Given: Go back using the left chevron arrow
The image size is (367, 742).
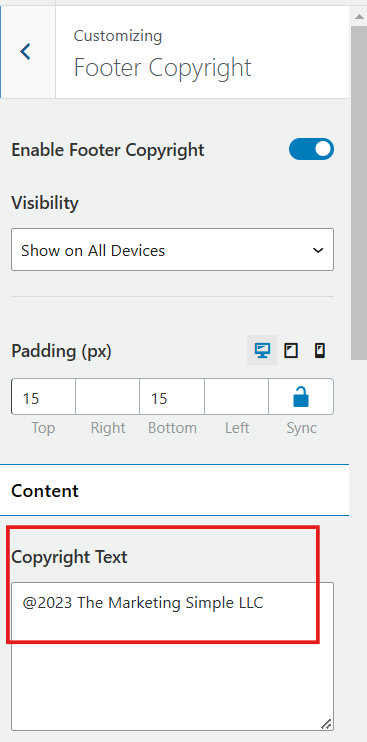Looking at the screenshot, I should (26, 52).
